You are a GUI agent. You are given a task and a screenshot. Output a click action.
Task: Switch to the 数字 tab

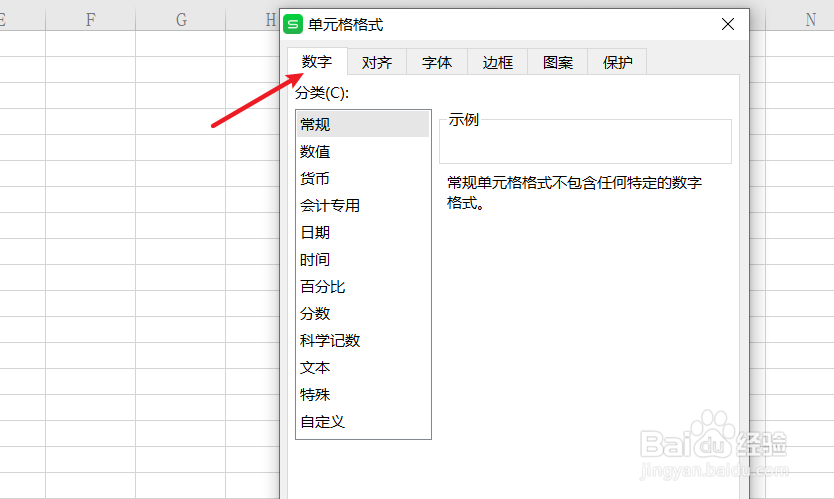(318, 62)
